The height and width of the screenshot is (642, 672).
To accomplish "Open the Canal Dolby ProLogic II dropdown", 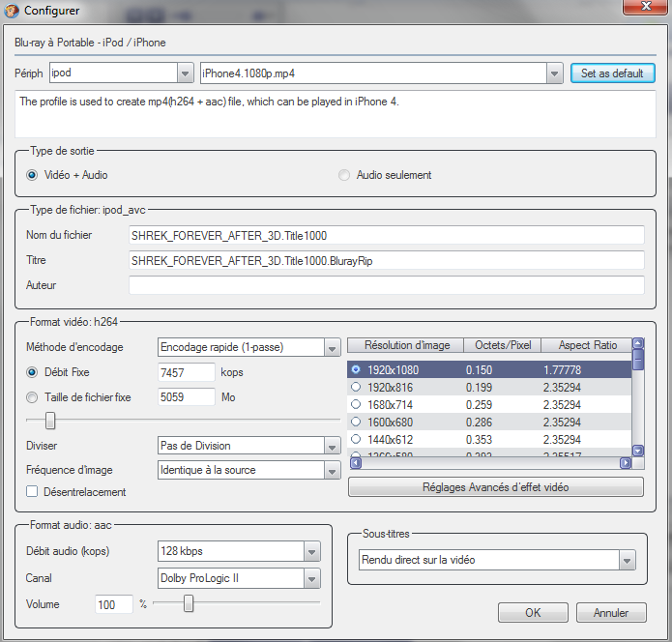I will (310, 579).
